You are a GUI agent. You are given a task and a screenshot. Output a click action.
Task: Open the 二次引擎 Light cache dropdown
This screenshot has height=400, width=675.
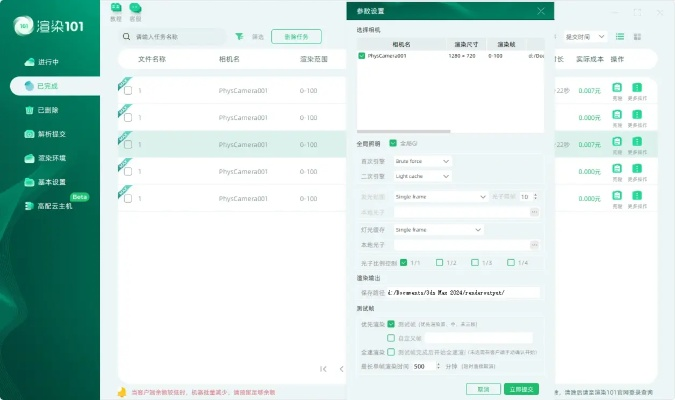coord(422,176)
